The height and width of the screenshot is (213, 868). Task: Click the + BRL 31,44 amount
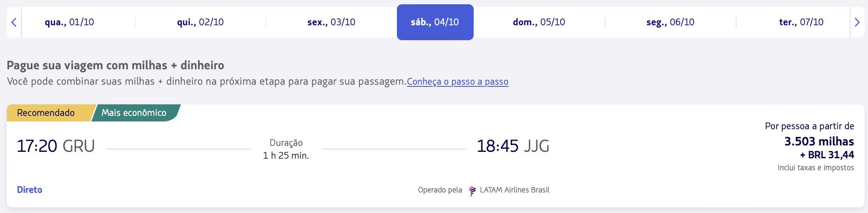point(827,155)
